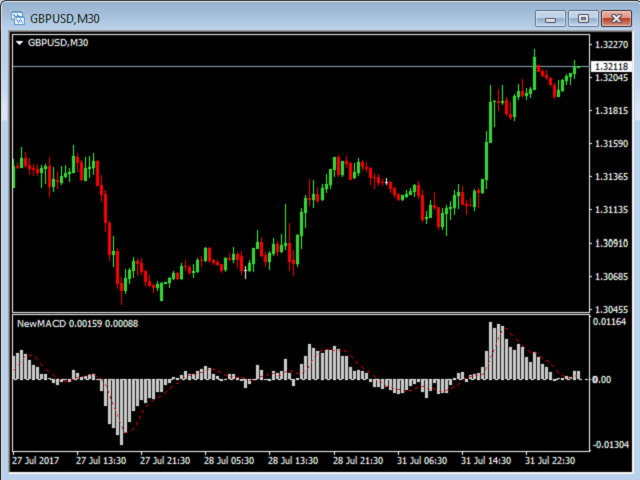
Task: Close the GBPUSD,M30 chart window
Action: click(615, 18)
